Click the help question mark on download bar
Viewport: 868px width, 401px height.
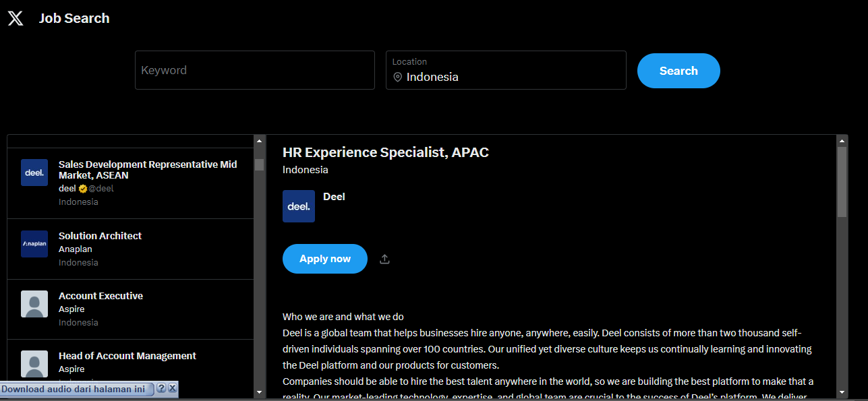[161, 389]
